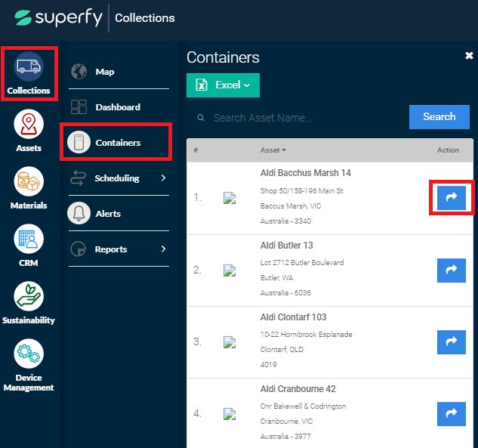Open the Excel export dropdown
The width and height of the screenshot is (478, 448).
224,85
